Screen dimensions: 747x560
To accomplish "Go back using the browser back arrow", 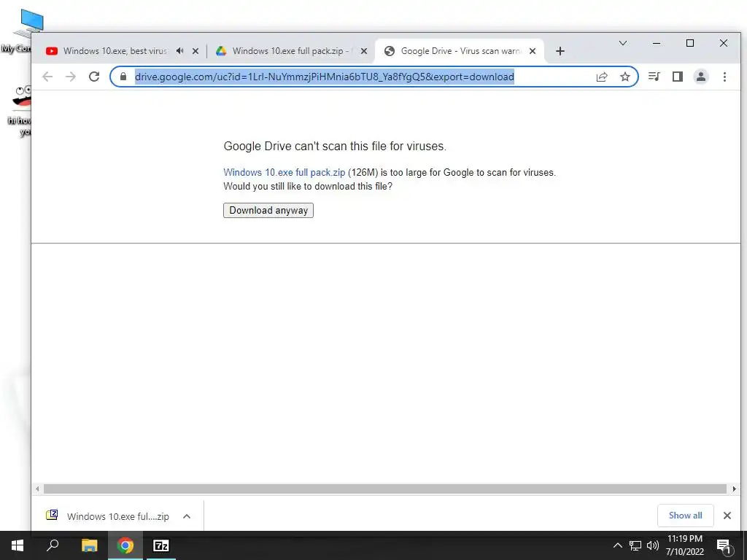I will point(47,77).
